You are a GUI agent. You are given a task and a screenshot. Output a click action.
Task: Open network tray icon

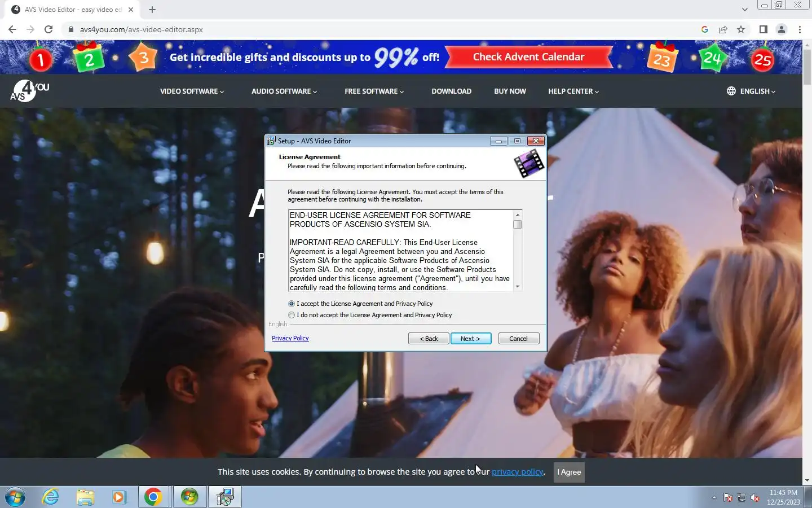[742, 498]
